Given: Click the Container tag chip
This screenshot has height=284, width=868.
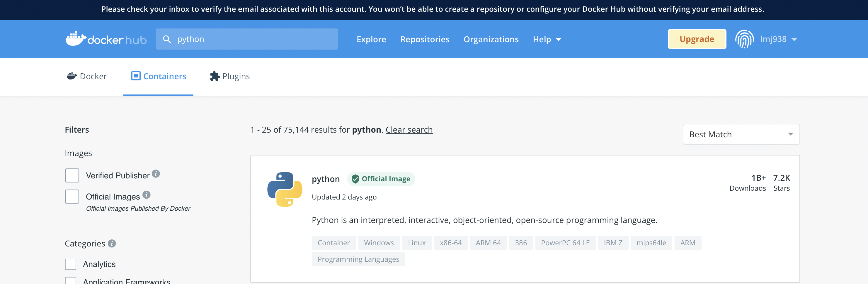Looking at the screenshot, I should click(x=333, y=243).
